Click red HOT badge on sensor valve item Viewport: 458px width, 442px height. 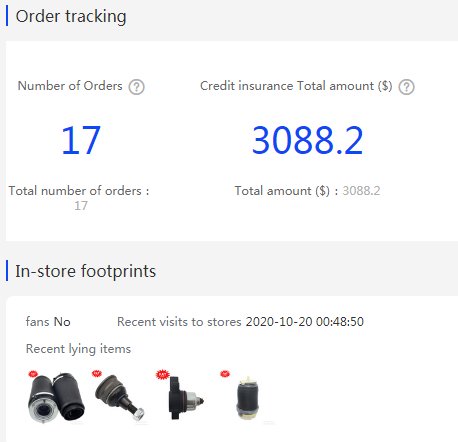click(163, 374)
